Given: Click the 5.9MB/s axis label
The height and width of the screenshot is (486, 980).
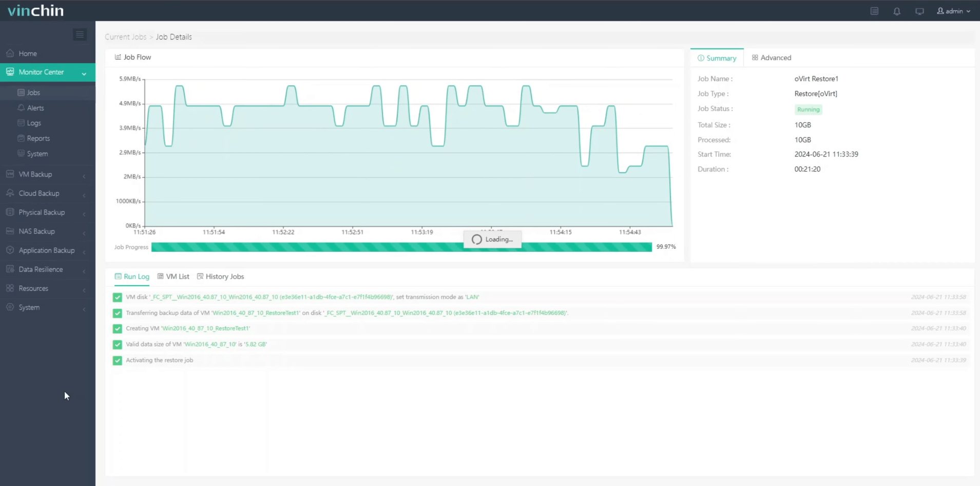Looking at the screenshot, I should tap(130, 79).
